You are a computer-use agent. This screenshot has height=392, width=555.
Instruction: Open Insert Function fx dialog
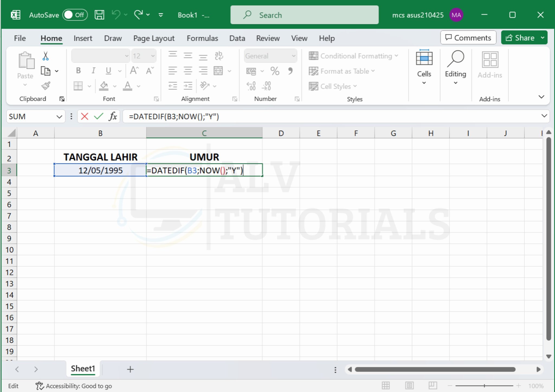[112, 116]
